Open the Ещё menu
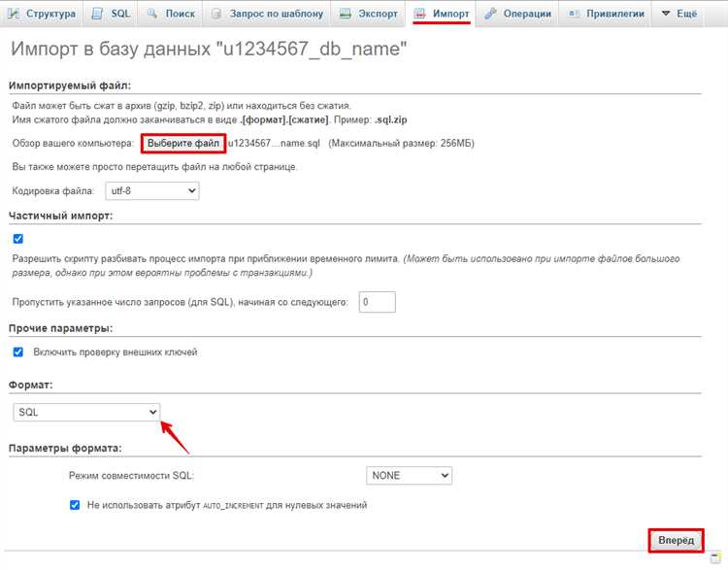 (x=678, y=14)
